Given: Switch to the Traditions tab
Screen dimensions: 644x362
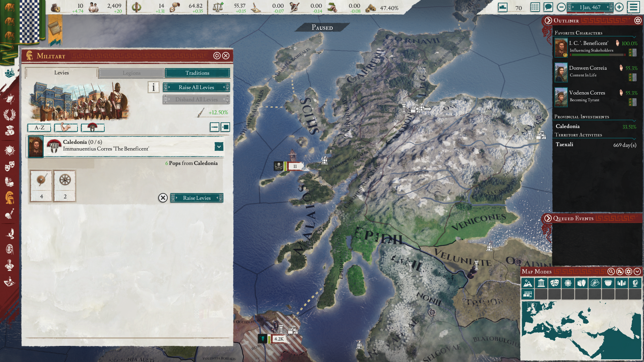Looking at the screenshot, I should (197, 73).
